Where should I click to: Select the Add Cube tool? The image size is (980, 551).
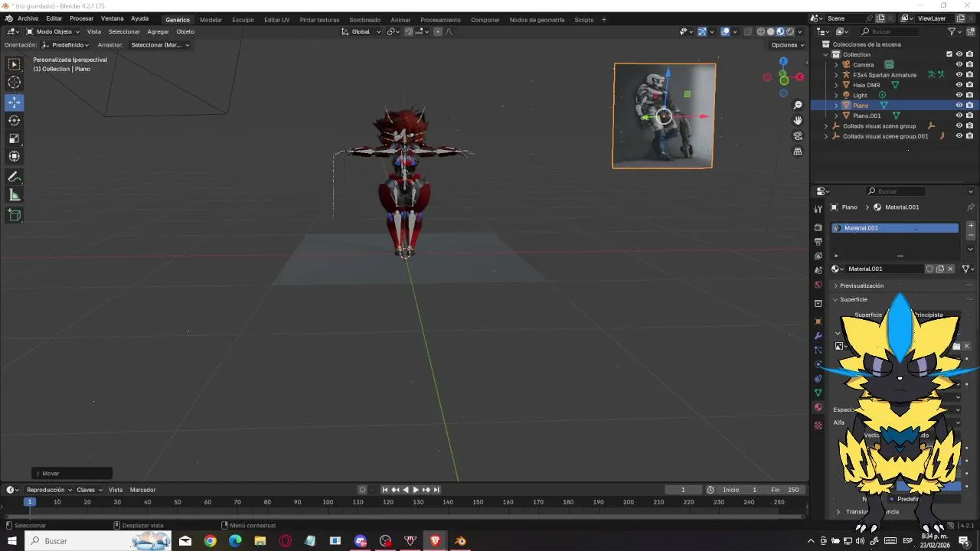point(14,215)
